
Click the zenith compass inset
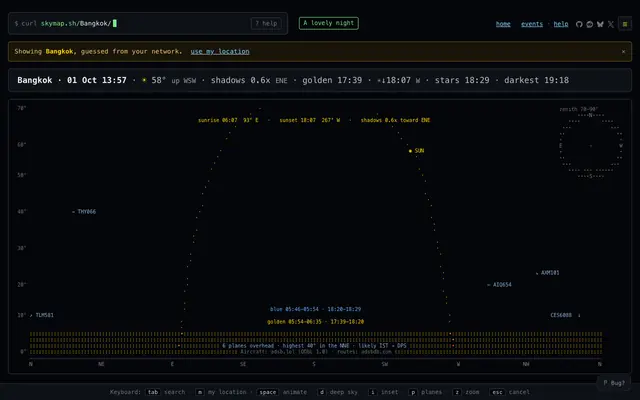pos(591,143)
